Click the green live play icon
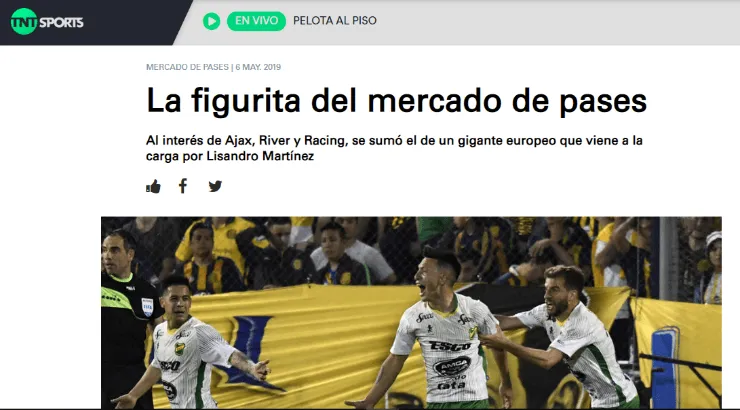Viewport: 740px width, 410px height. 211,21
